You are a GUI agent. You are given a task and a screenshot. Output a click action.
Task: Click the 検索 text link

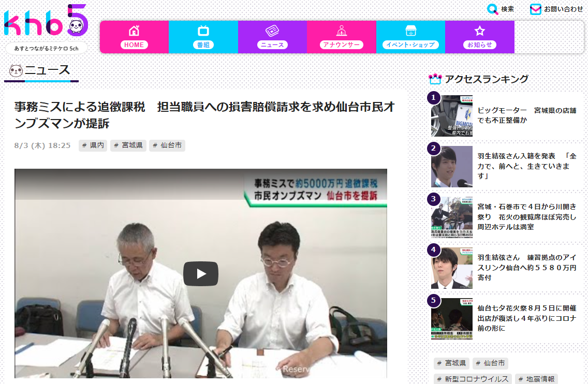[507, 9]
